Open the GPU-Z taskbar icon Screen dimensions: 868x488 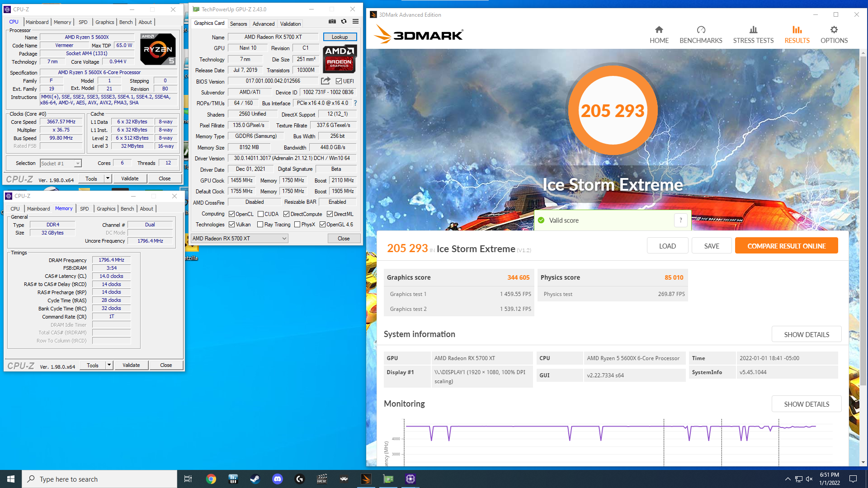click(388, 479)
